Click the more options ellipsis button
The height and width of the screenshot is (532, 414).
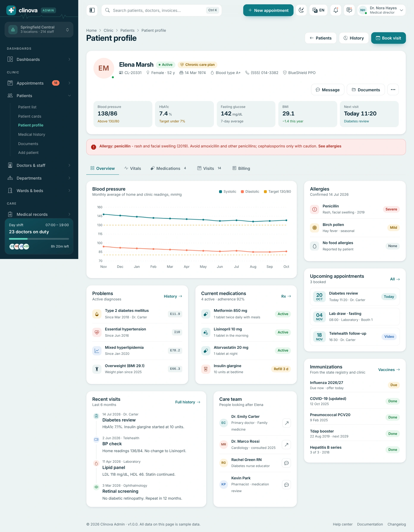(393, 90)
